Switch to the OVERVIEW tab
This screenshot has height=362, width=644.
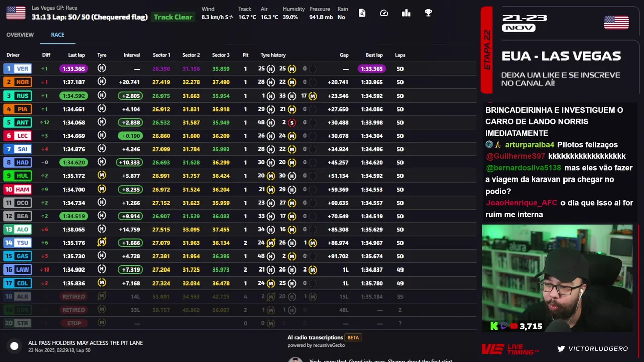click(x=20, y=35)
